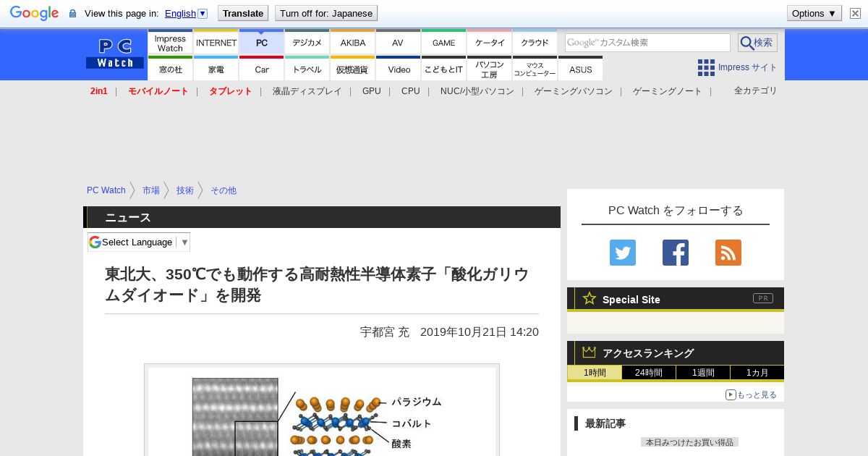
Task: Click the ゲーミングノート category link
Action: [668, 91]
